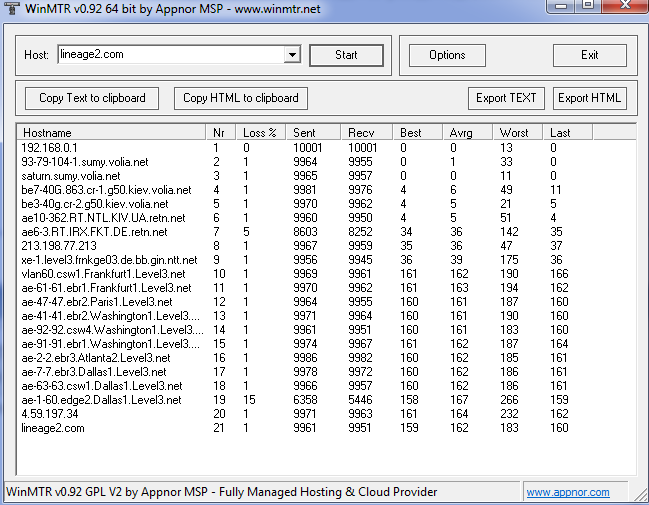Viewport: 649px width, 505px height.
Task: Click Worst value 232 in hop 20
Action: pos(509,414)
